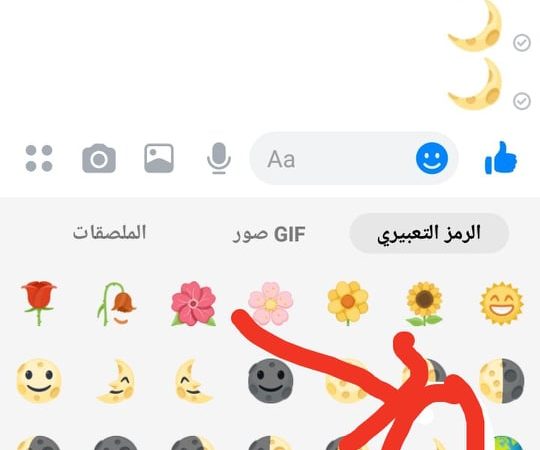Viewport: 540px width, 450px height.
Task: Pick the pink cherry blossom emoji
Action: (x=271, y=304)
